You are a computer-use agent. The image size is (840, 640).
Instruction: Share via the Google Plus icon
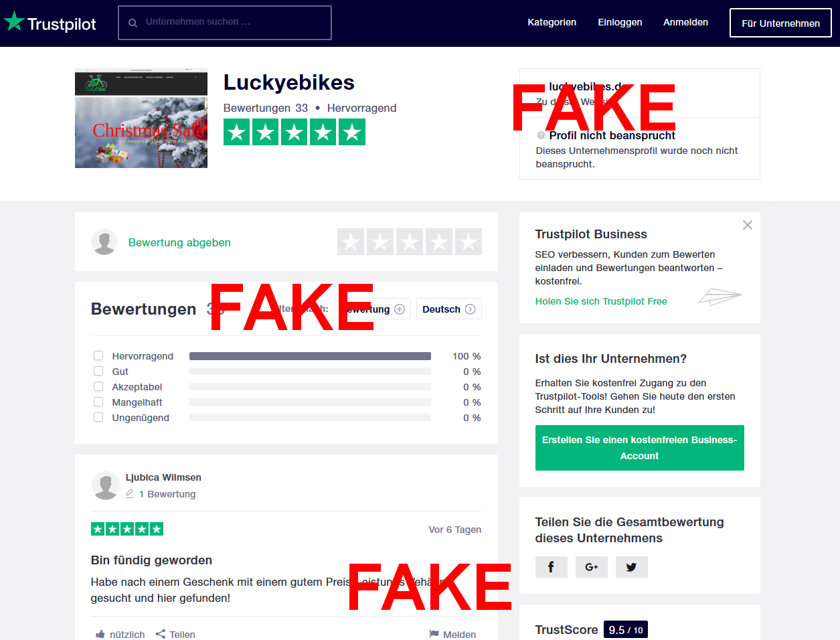pyautogui.click(x=592, y=567)
